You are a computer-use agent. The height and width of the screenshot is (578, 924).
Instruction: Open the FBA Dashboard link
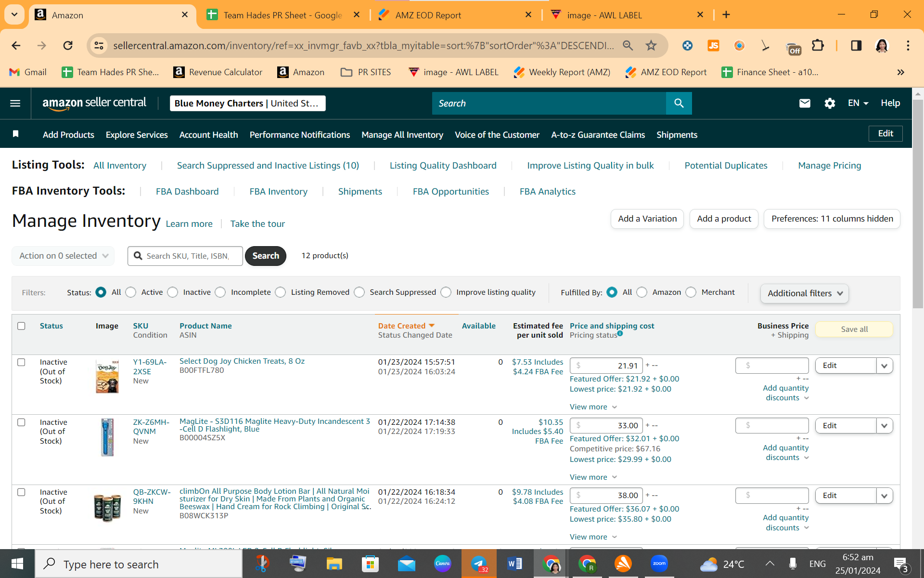[x=187, y=191]
